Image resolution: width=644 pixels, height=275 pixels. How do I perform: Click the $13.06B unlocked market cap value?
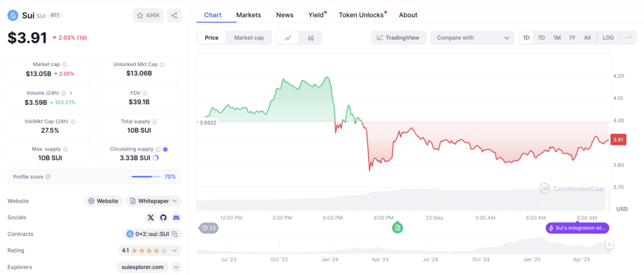click(139, 74)
